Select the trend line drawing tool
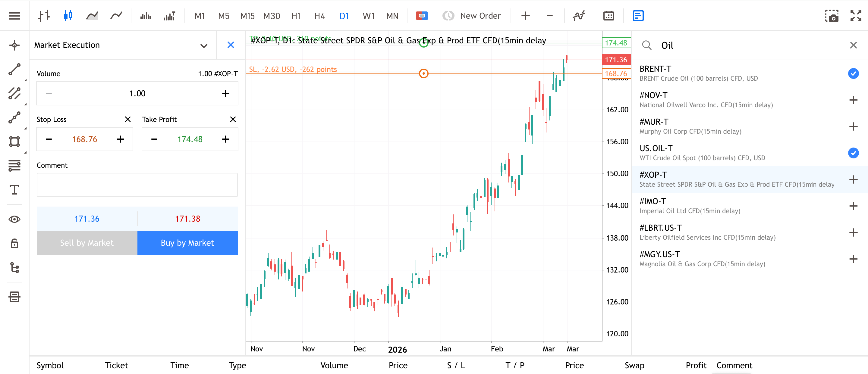Viewport: 868px width, 374px height. click(14, 69)
